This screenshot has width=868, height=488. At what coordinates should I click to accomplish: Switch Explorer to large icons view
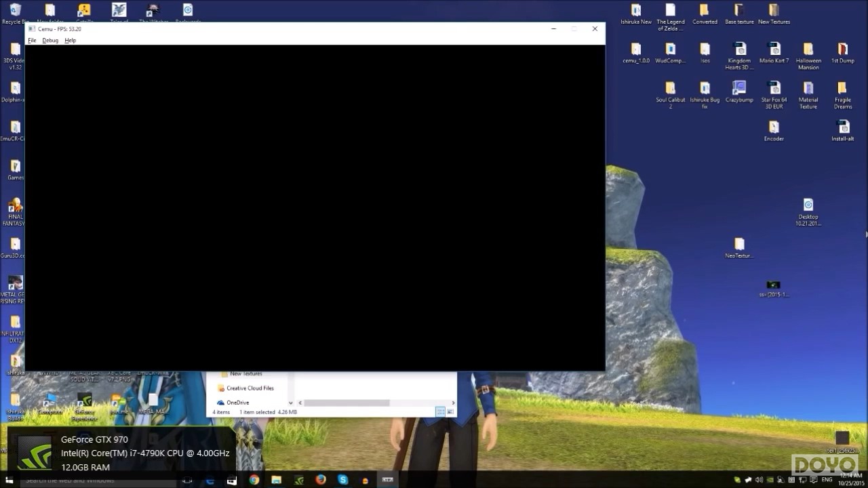[x=450, y=412]
